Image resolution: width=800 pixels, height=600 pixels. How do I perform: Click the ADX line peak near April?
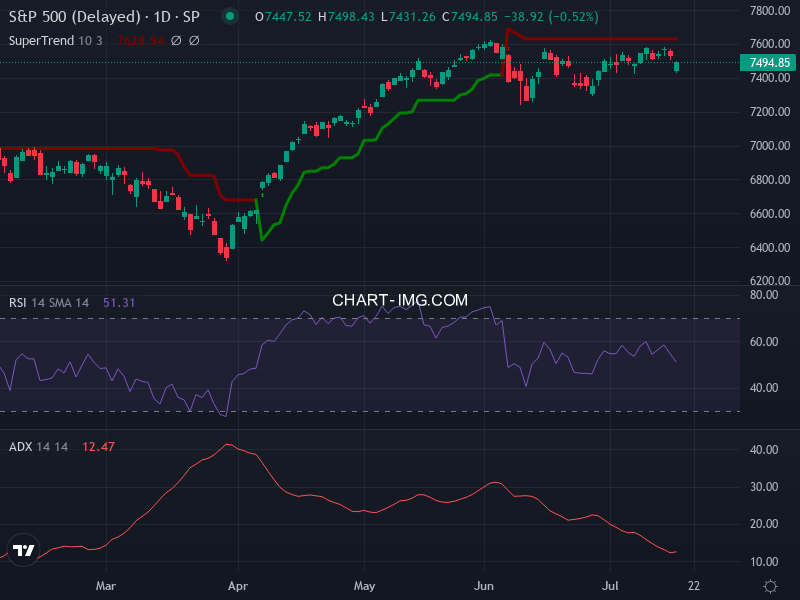228,445
